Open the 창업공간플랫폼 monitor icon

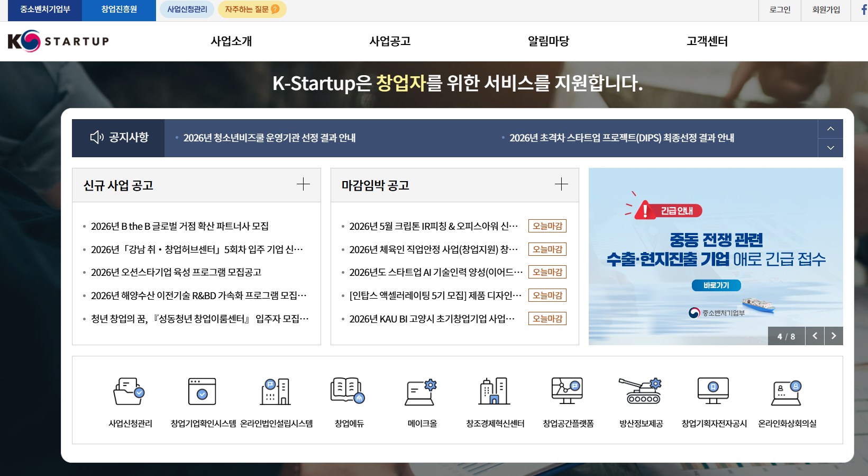tap(567, 391)
